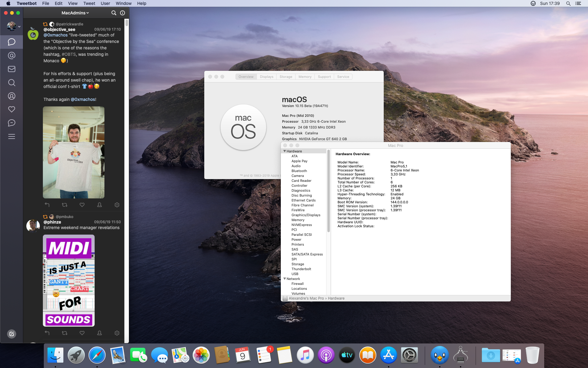The height and width of the screenshot is (368, 588).
Task: Like the objective_see tweet
Action: point(82,205)
